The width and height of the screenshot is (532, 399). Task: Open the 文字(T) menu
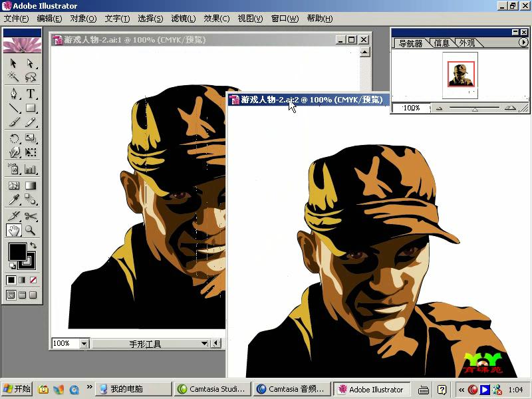coord(117,19)
